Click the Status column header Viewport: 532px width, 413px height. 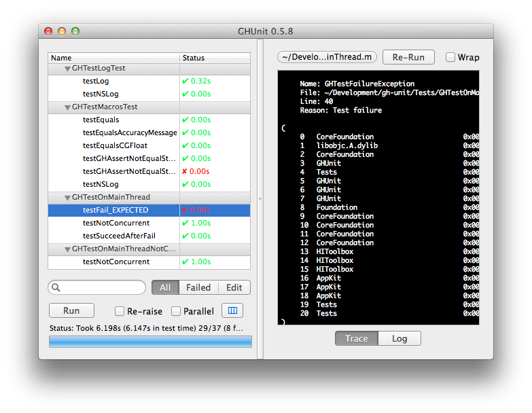215,58
